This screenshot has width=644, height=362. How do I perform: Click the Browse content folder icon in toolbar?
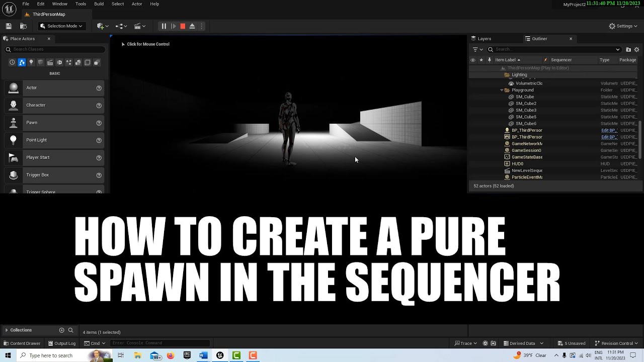click(x=23, y=26)
